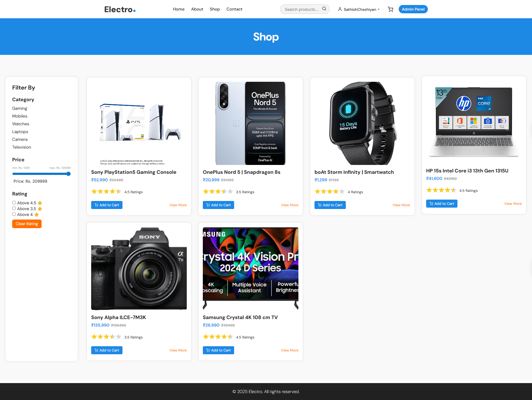Click the star rating on boAt Storm Infinity
This screenshot has height=400, width=532.
pos(330,192)
